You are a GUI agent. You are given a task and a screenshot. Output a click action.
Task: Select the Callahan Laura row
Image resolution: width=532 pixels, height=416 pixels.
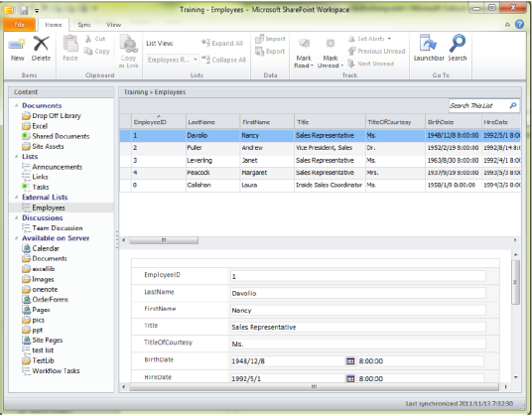tap(321, 185)
